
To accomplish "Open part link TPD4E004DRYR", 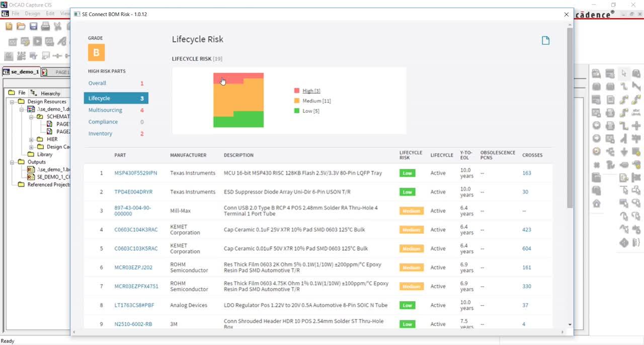I will pos(133,192).
